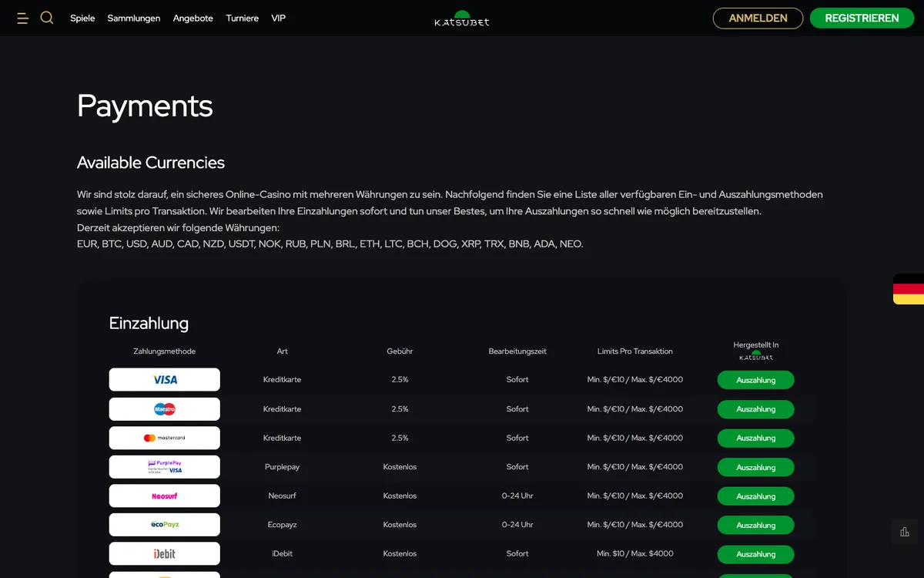924x578 pixels.
Task: Click Auszahlung button in Mastercard row
Action: pyautogui.click(x=756, y=439)
